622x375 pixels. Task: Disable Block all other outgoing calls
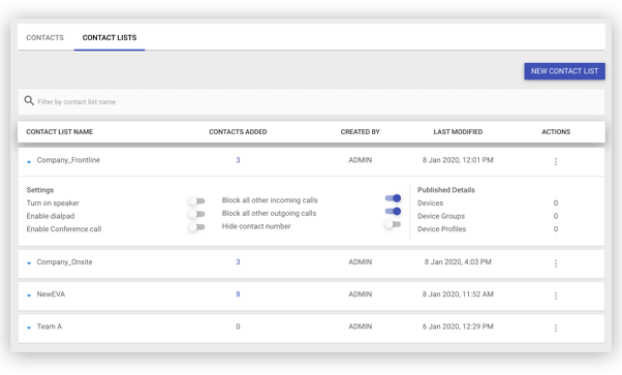tap(393, 211)
